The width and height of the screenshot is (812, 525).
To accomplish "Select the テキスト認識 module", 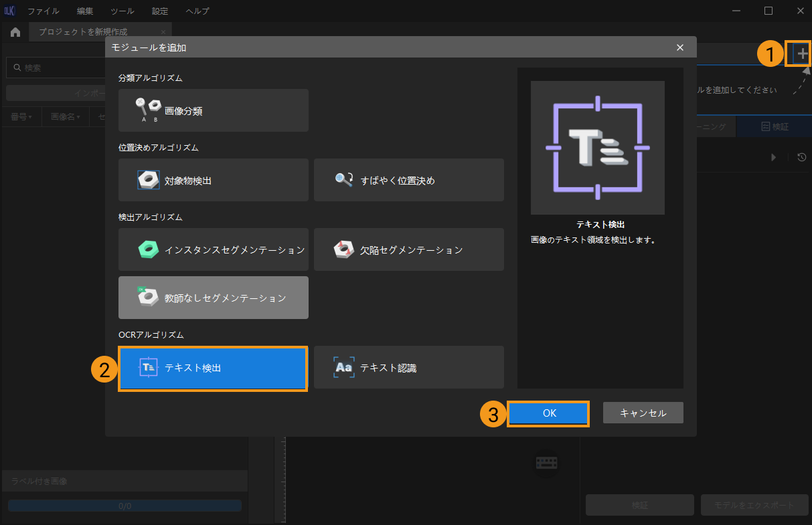I will pos(408,367).
